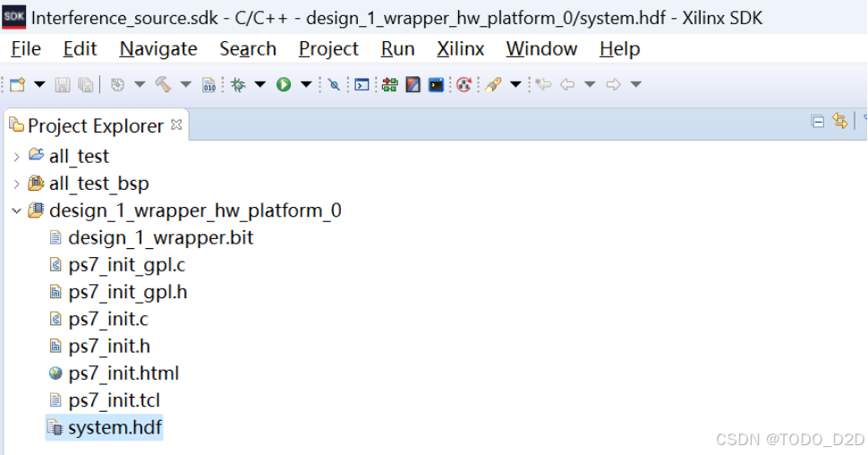Open the Search menu
The image size is (868, 455).
[x=248, y=48]
